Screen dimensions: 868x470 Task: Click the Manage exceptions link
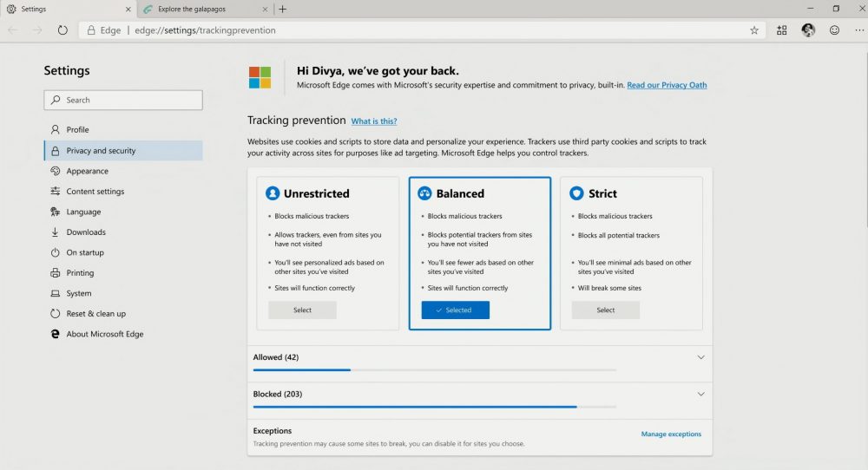click(671, 434)
